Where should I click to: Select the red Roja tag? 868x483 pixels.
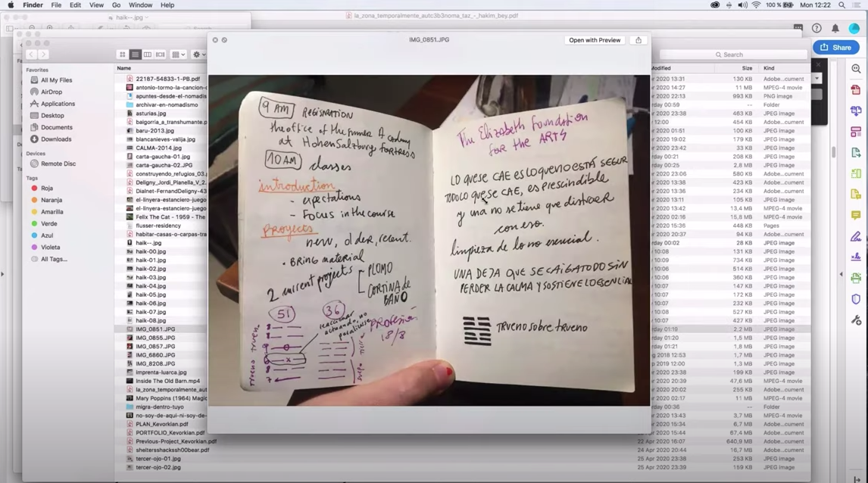46,188
